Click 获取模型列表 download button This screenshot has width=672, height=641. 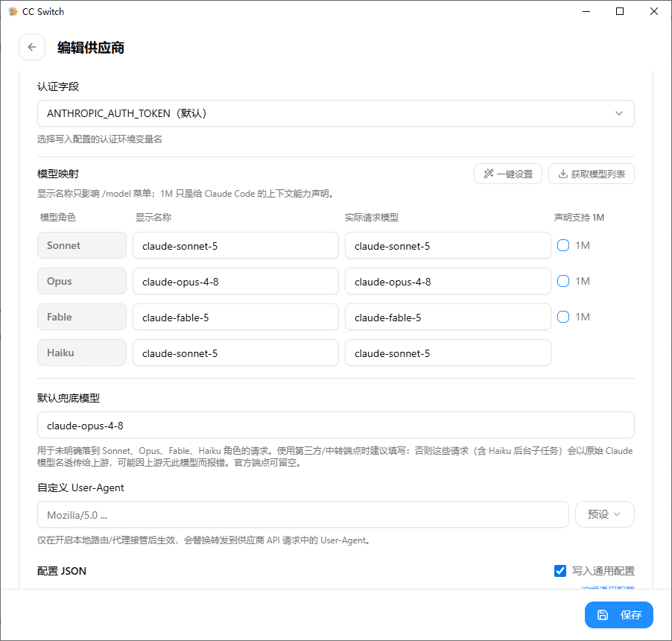[592, 174]
